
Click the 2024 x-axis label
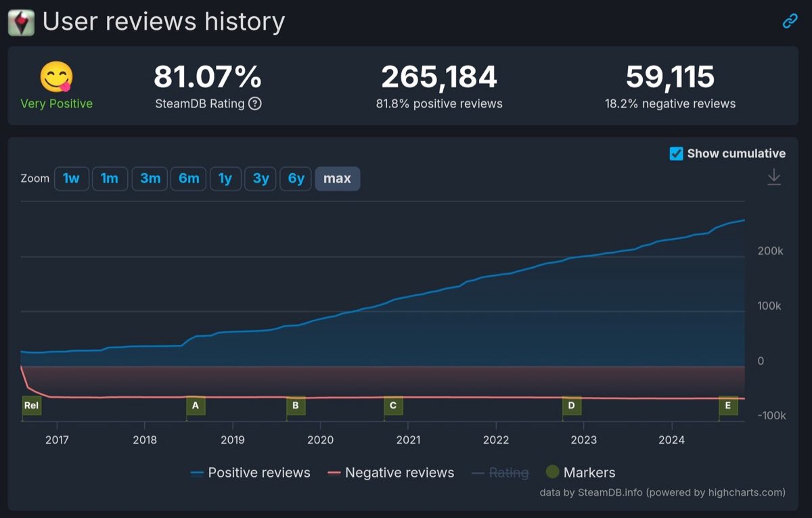(672, 440)
